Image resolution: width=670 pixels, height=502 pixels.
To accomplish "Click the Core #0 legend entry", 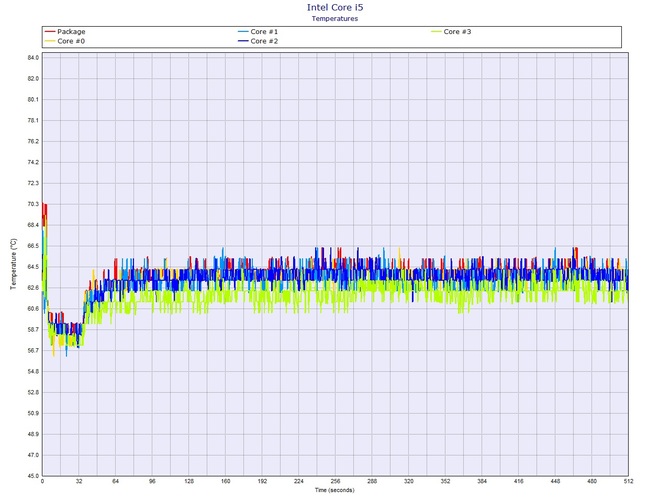I will coord(65,41).
